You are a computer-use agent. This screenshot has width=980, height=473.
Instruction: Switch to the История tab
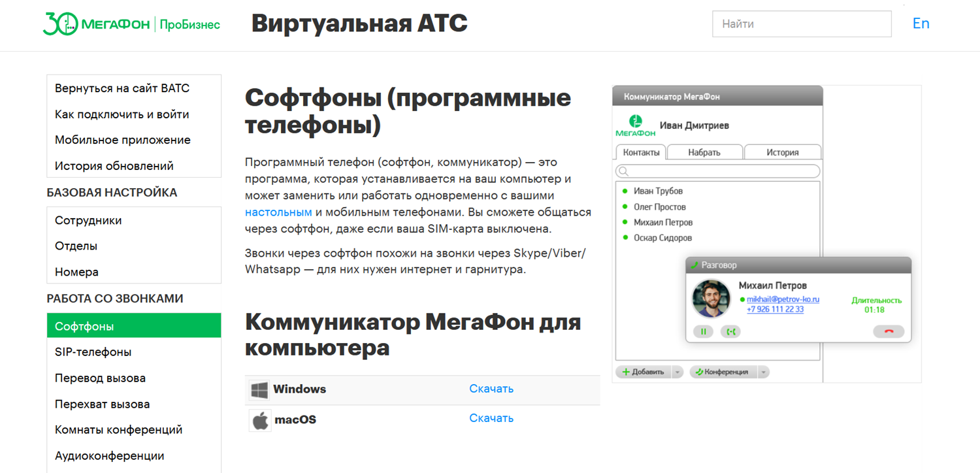click(783, 152)
